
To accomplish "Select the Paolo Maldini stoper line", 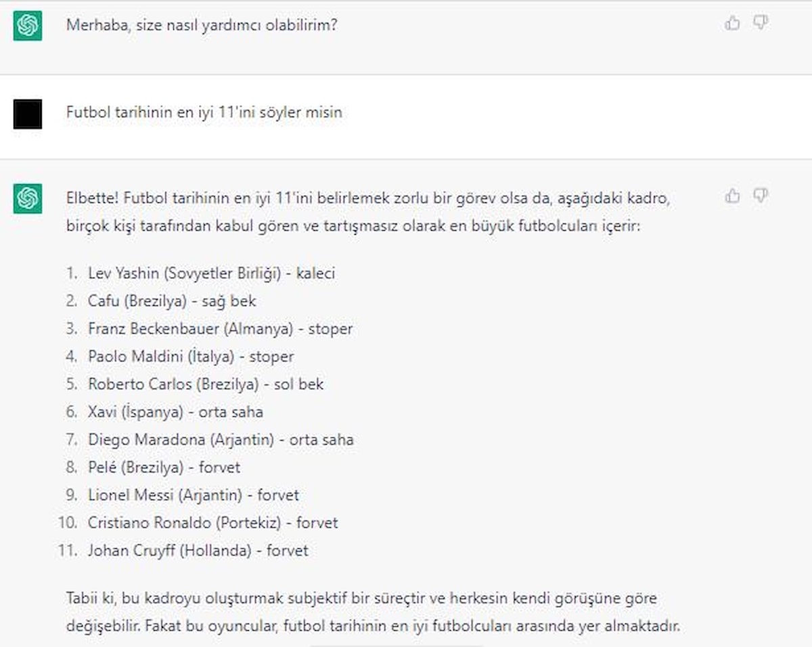I will (191, 357).
